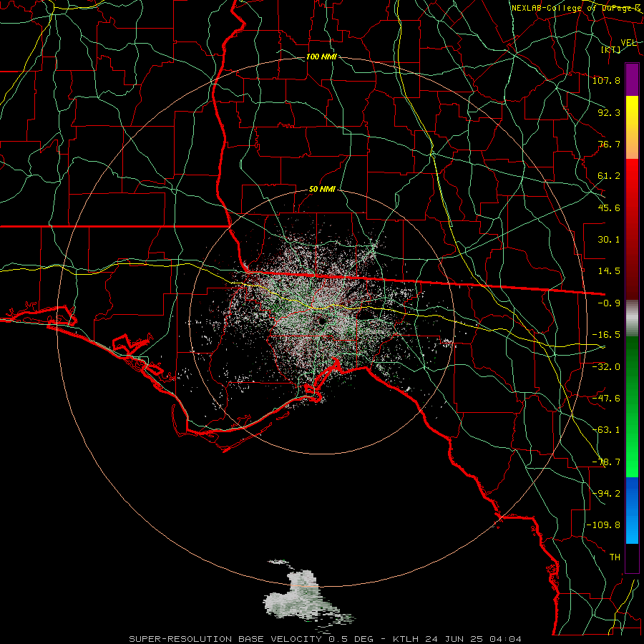
Task: Click the -47.6 velocity scale value
Action: 606,399
